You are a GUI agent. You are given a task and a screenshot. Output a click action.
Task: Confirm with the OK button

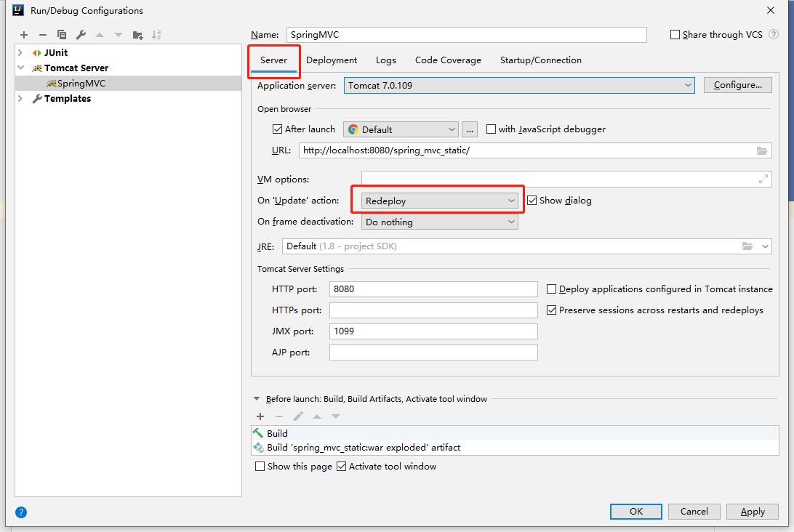coord(635,511)
